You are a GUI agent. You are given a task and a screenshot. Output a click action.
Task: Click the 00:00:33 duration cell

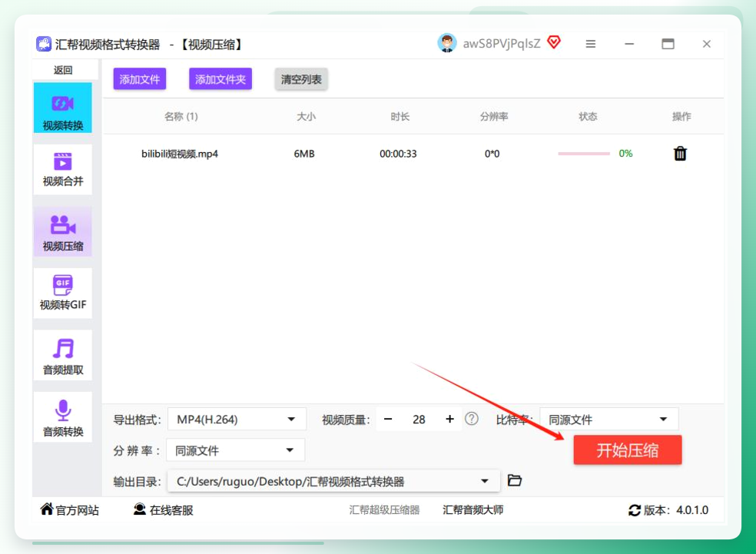click(398, 154)
